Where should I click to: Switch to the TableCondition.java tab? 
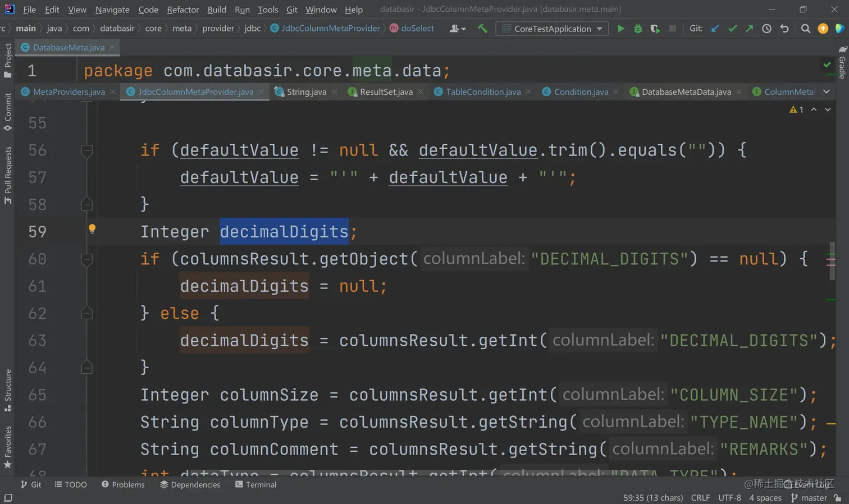(483, 91)
